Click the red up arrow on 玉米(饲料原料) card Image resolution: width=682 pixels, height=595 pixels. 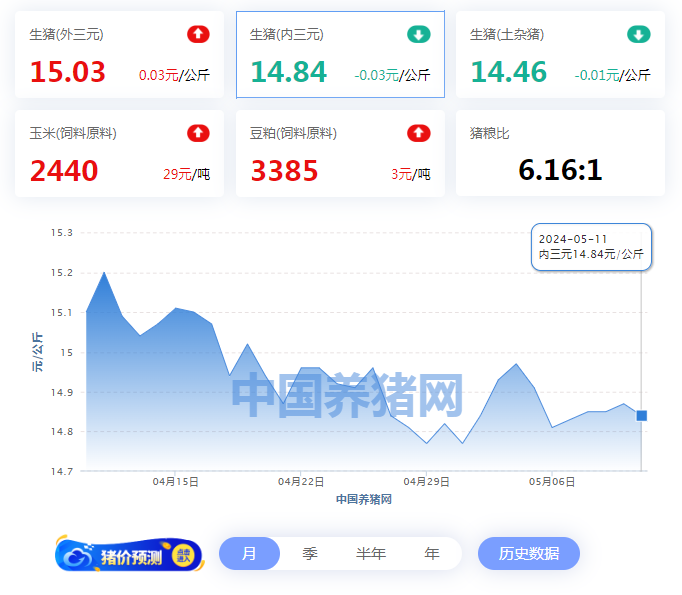[198, 133]
